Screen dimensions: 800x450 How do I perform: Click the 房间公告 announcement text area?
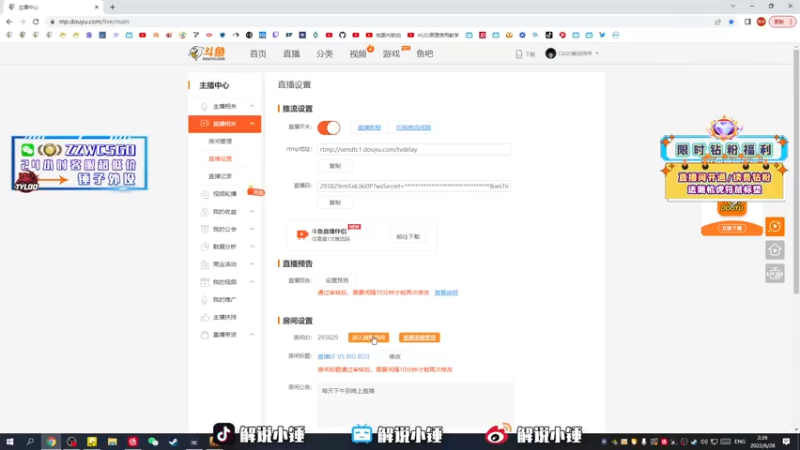[x=415, y=404]
